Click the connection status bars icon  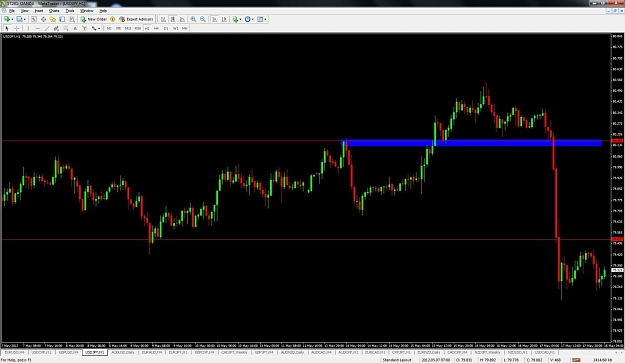[576, 360]
